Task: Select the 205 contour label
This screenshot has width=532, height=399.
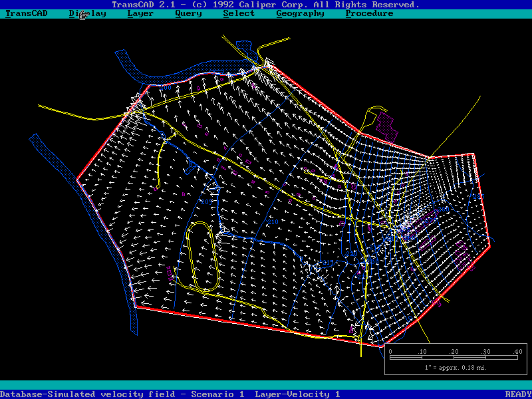Action: pos(205,202)
